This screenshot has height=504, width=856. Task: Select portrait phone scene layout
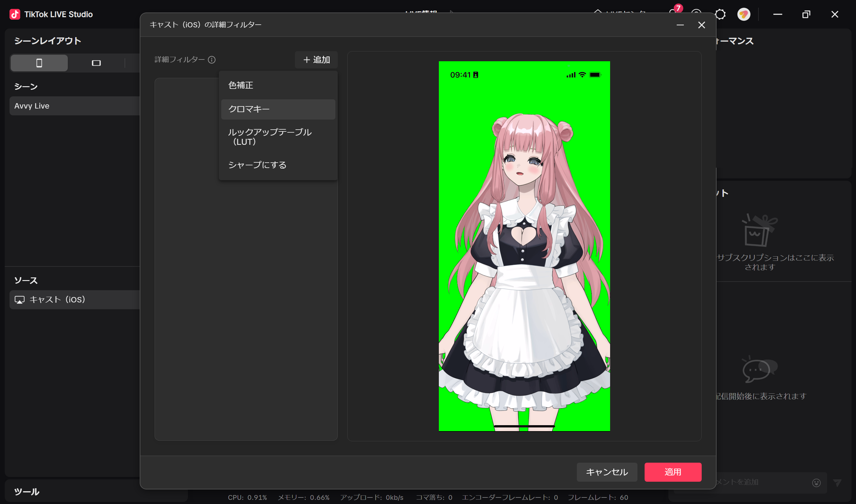click(x=39, y=63)
